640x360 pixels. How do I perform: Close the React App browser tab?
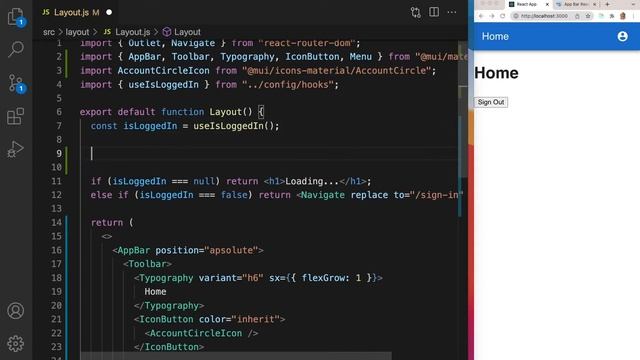[x=547, y=4]
